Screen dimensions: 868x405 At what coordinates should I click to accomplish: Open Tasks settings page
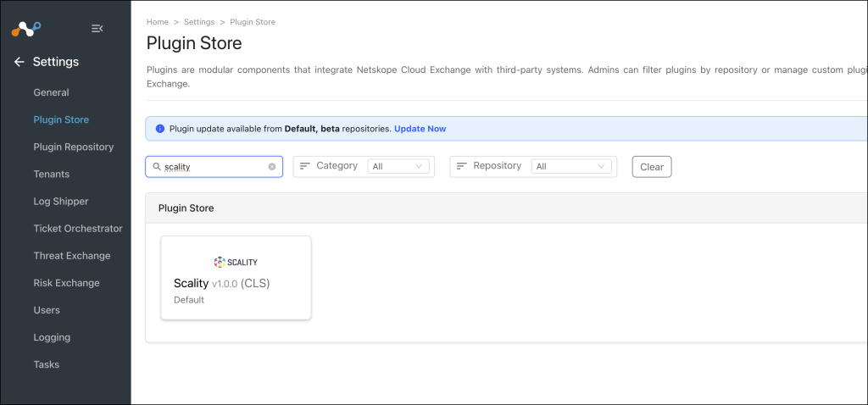coord(47,364)
